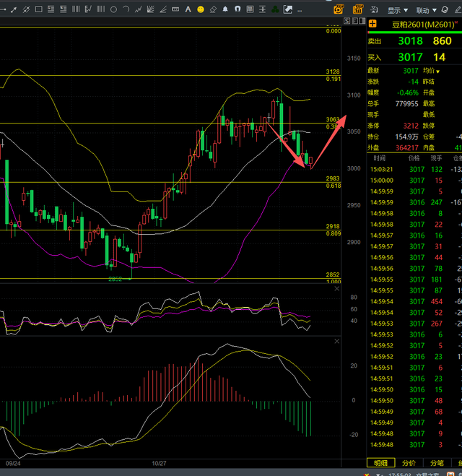Viewport: 462px width, 476px height.
Task: Switch to the 分价 tab
Action: [409, 463]
